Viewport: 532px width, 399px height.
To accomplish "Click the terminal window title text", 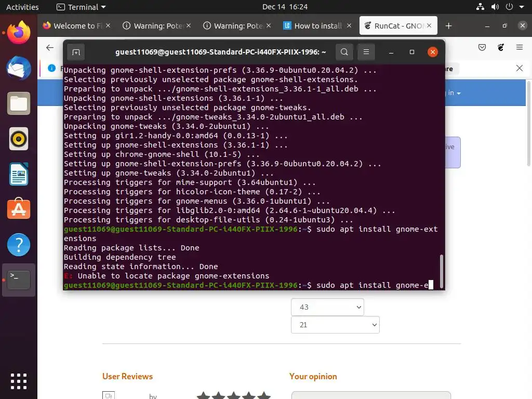I will coord(220,52).
